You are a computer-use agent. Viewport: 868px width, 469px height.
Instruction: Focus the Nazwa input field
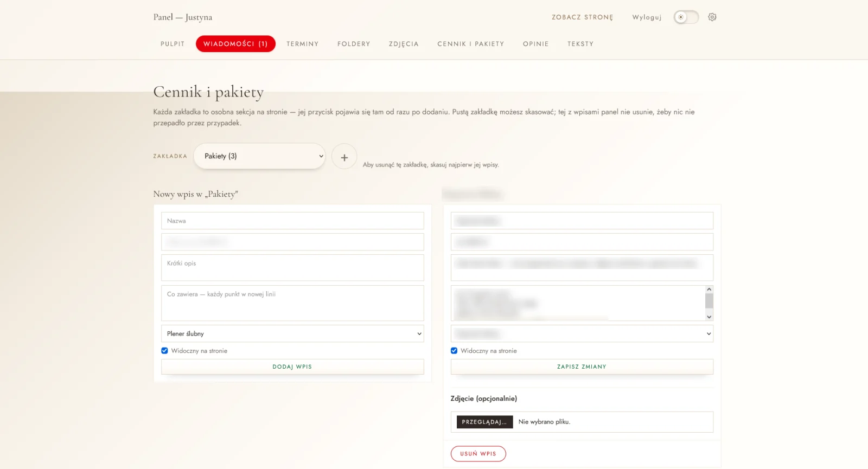point(292,221)
